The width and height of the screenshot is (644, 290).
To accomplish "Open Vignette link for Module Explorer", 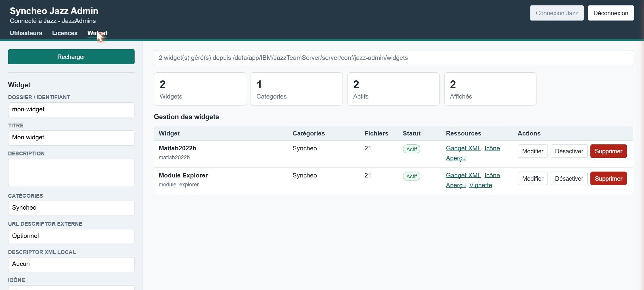I will click(481, 185).
